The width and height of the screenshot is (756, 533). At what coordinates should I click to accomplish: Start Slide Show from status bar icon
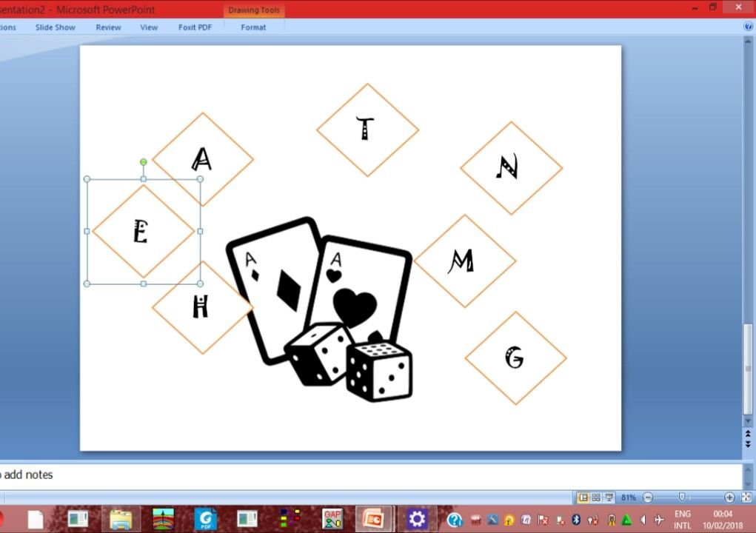(609, 497)
